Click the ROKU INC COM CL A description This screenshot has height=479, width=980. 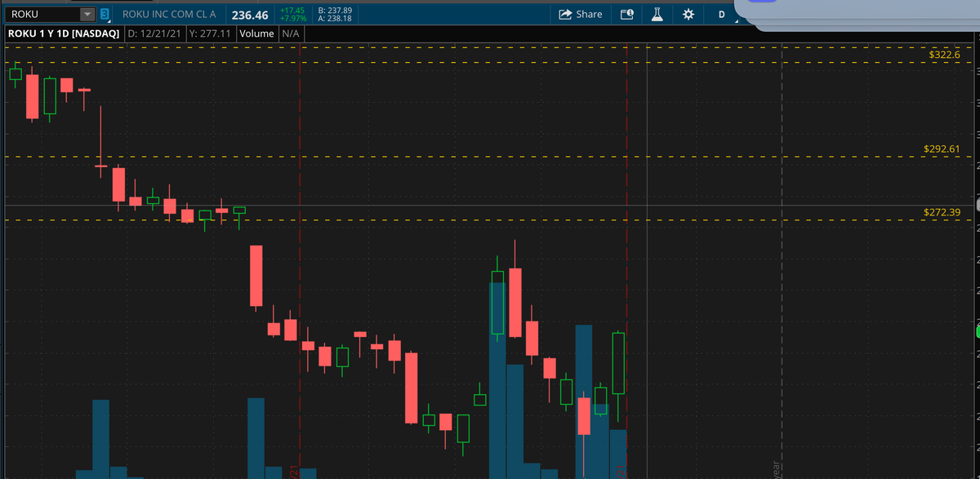pos(169,15)
